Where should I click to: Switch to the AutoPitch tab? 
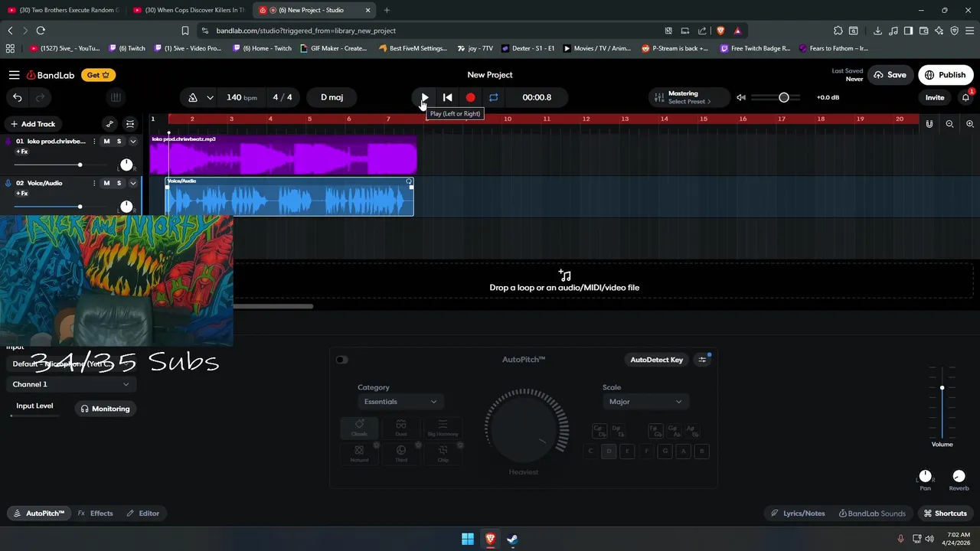[x=39, y=514]
